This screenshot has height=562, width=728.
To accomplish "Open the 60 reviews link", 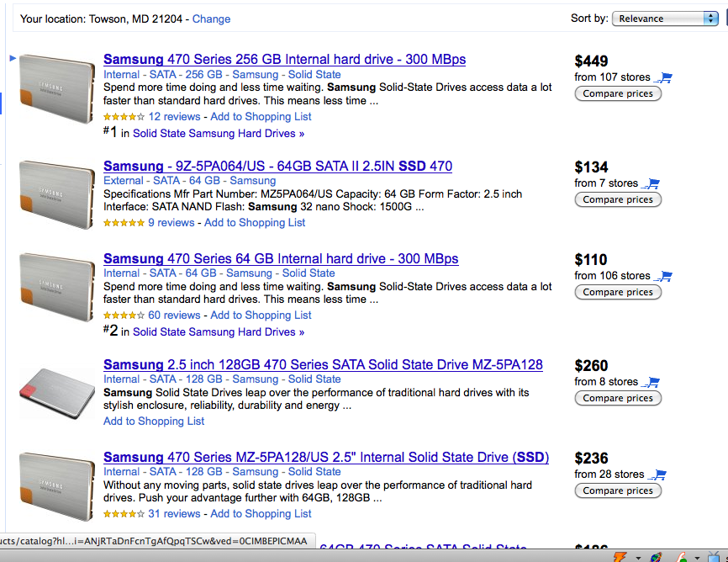I will [175, 315].
